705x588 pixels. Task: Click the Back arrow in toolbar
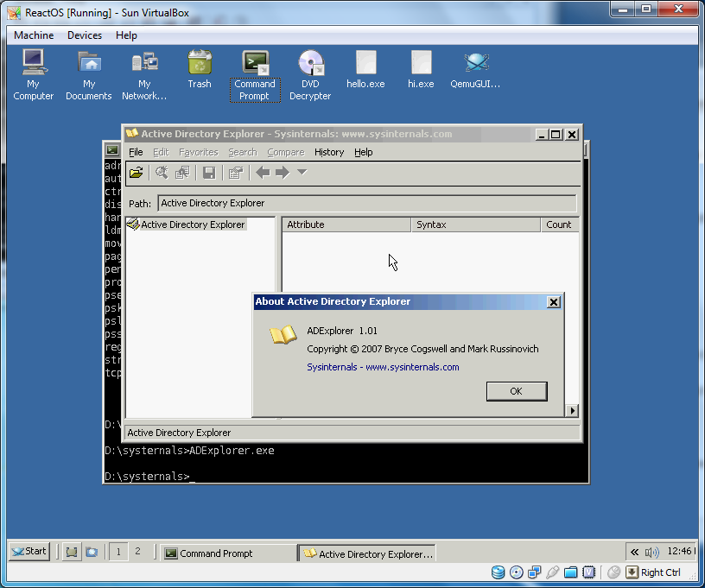pyautogui.click(x=263, y=173)
